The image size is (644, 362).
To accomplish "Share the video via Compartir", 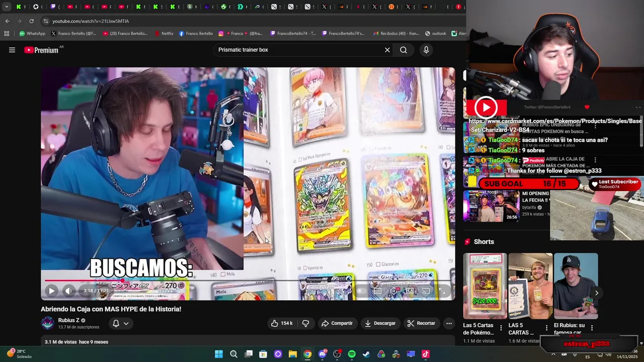I will pyautogui.click(x=337, y=323).
